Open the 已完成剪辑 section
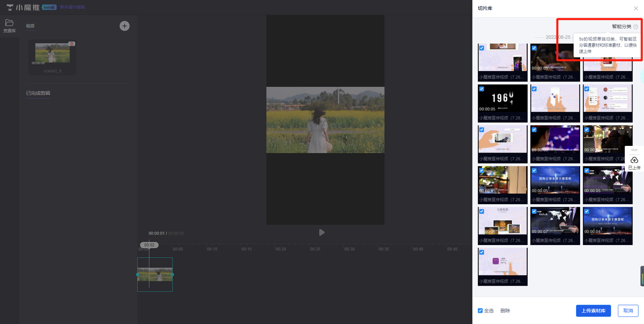This screenshot has width=644, height=324. coord(38,93)
